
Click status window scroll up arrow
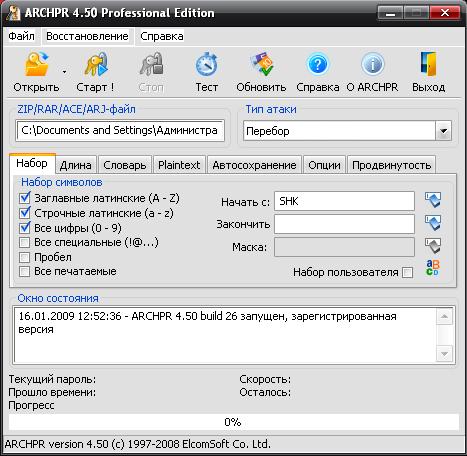[x=444, y=316]
